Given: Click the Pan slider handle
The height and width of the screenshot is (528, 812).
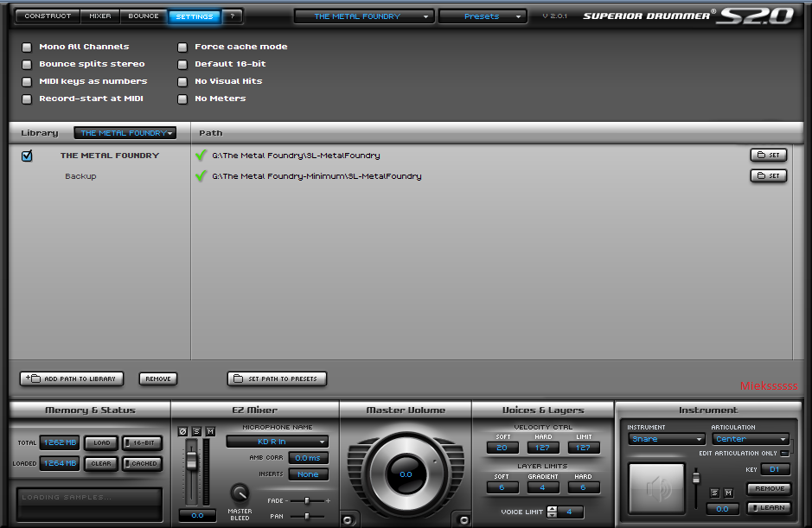Looking at the screenshot, I should pos(307,516).
